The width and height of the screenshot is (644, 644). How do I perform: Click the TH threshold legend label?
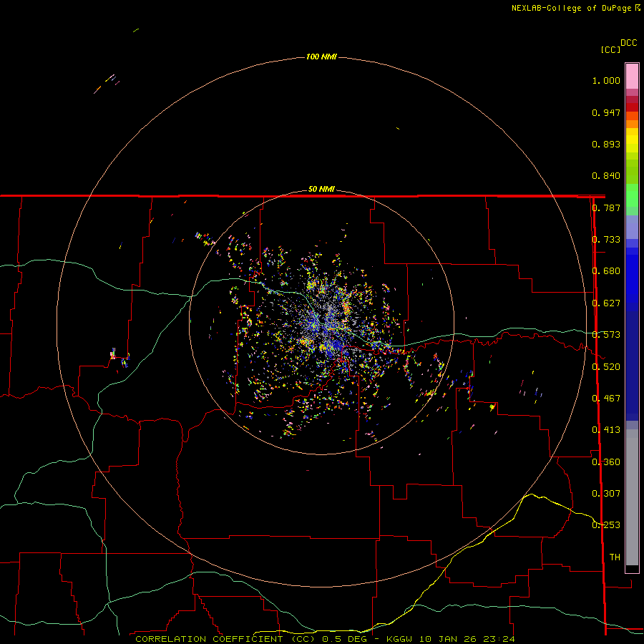click(615, 557)
